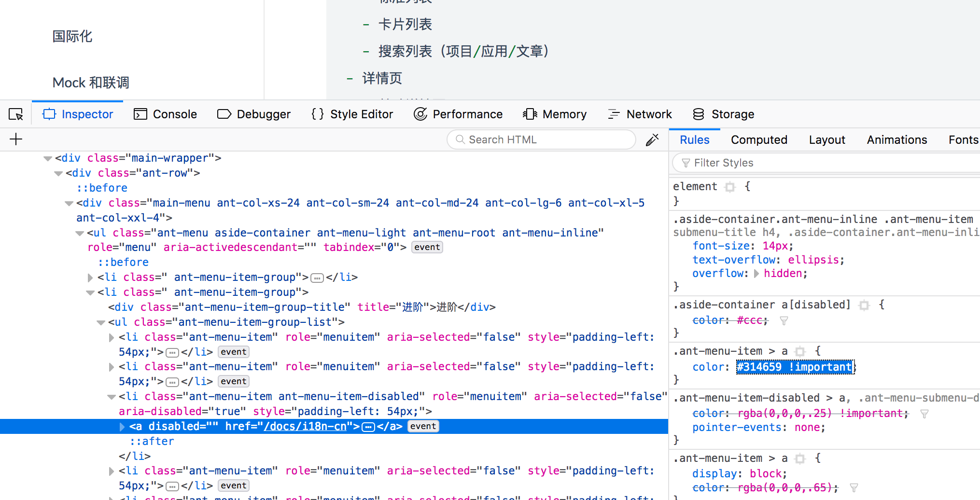Open the Performance tab
Viewport: 980px width, 500px height.
(x=458, y=114)
